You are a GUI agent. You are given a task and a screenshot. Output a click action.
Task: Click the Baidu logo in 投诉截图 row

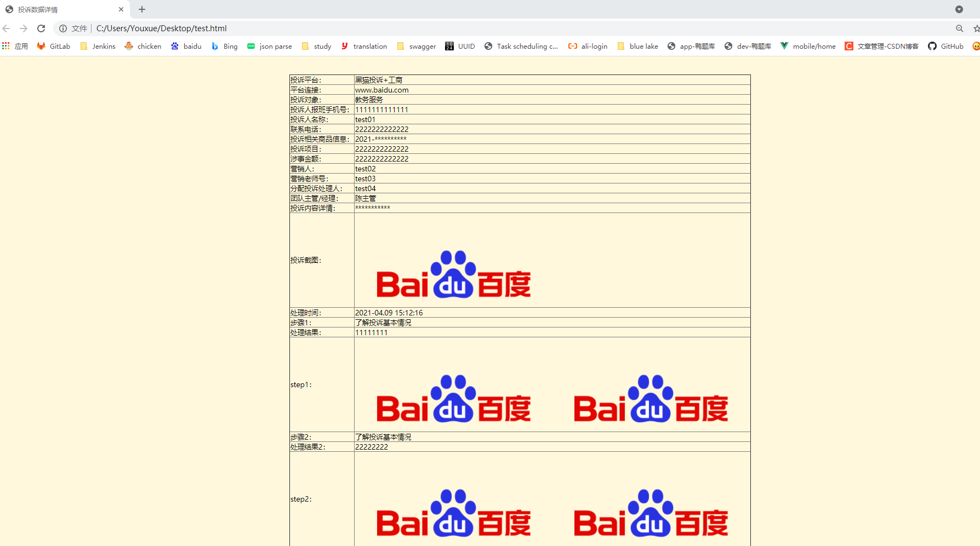tap(454, 274)
